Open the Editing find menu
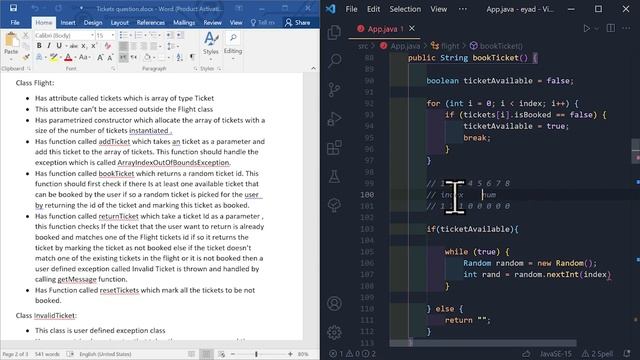The image size is (640, 360). click(x=233, y=44)
